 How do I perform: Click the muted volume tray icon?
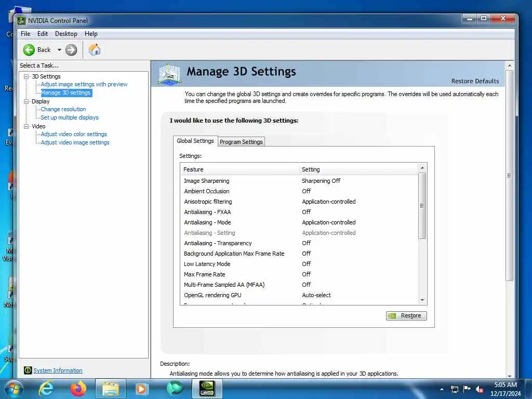(x=480, y=389)
